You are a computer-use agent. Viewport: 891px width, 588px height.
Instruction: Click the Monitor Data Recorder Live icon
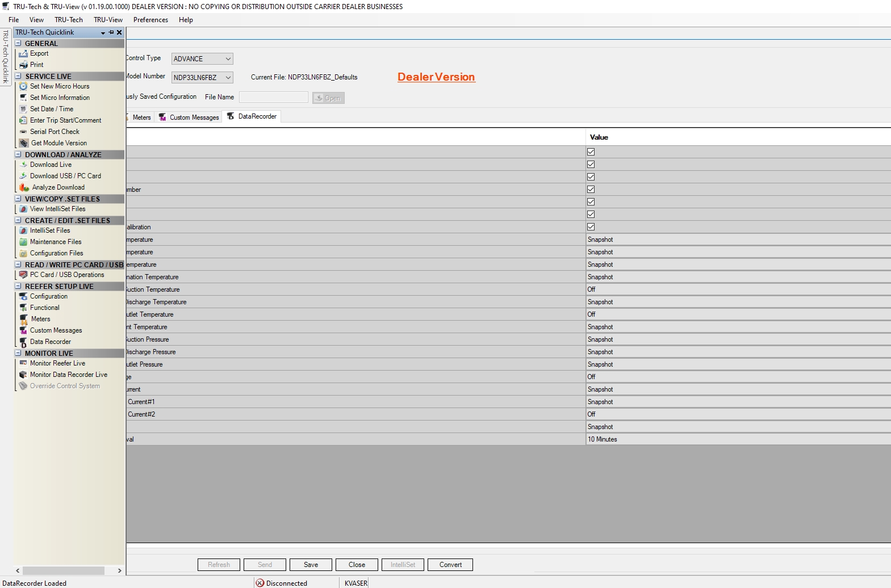(23, 375)
